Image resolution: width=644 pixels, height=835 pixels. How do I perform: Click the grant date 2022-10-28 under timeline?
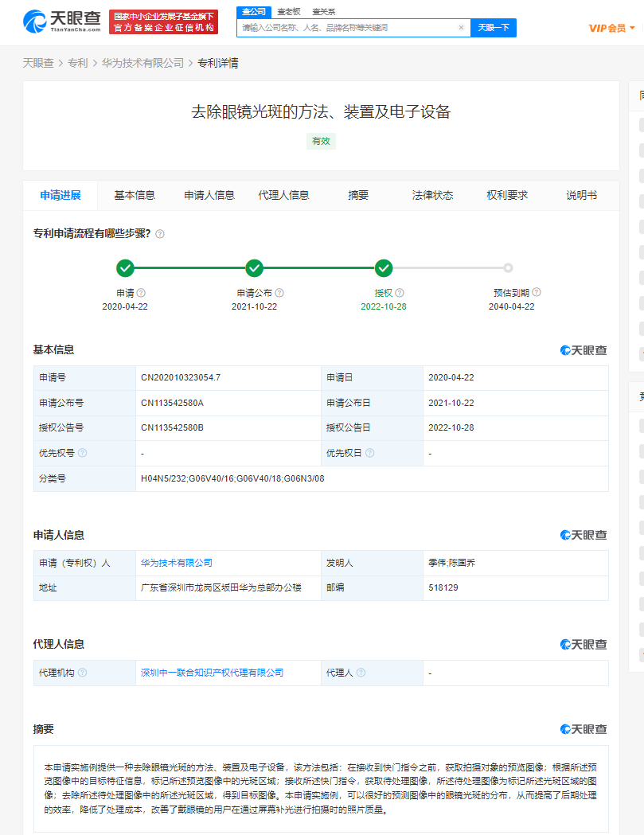point(384,306)
